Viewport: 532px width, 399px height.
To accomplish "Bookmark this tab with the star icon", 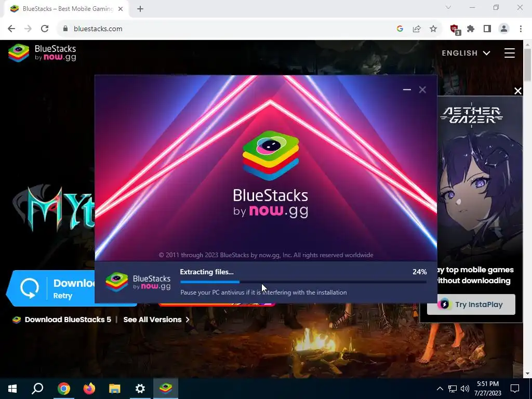I will (x=433, y=29).
